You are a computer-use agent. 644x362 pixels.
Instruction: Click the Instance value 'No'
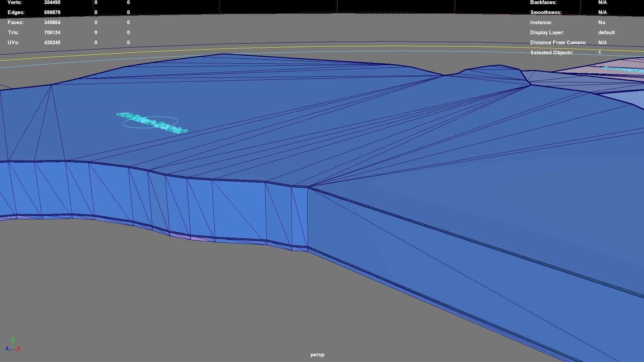[601, 22]
